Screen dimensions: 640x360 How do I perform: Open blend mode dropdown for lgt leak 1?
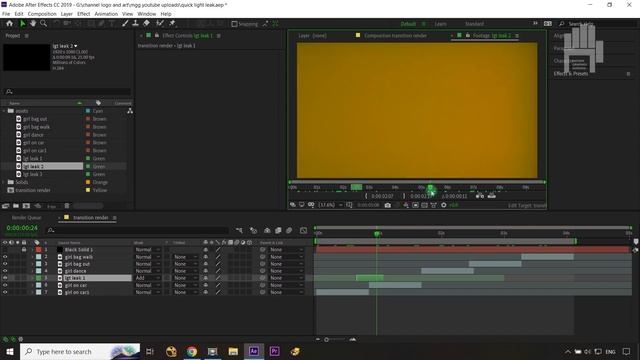(x=148, y=278)
